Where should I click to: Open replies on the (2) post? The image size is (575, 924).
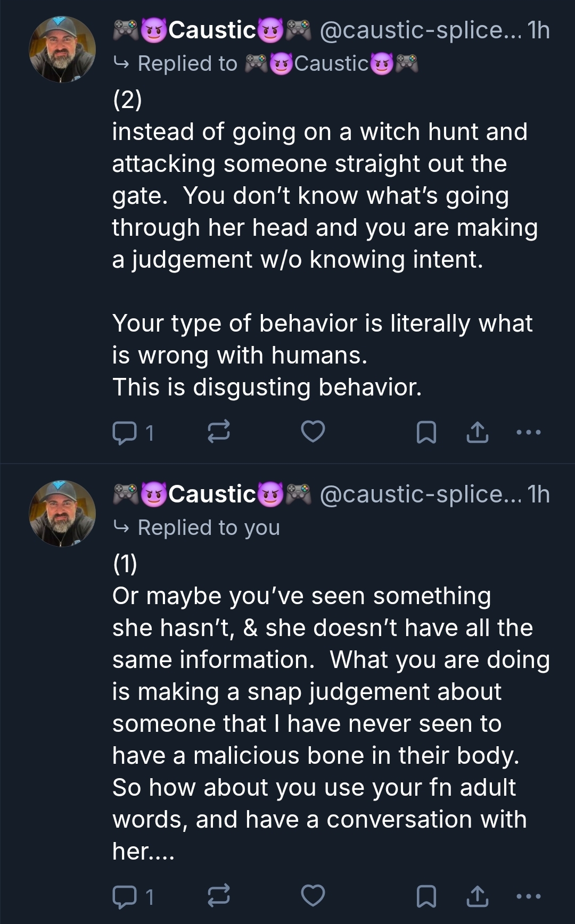[132, 432]
